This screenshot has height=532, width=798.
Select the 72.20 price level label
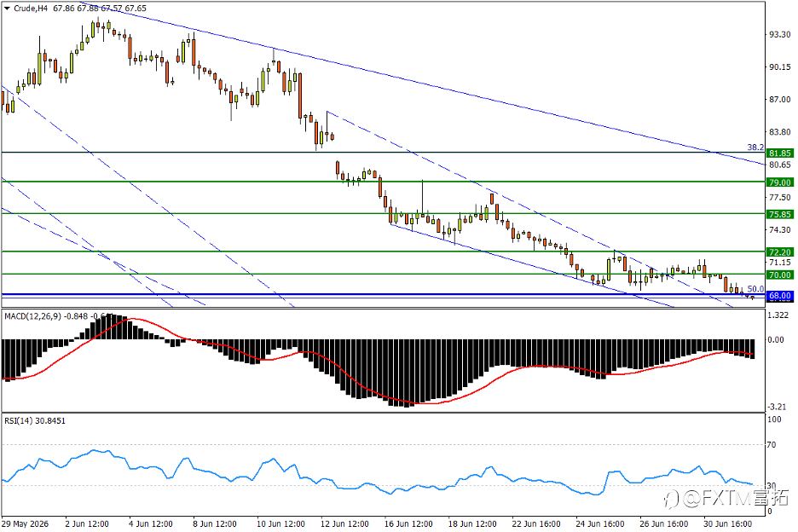click(x=780, y=252)
